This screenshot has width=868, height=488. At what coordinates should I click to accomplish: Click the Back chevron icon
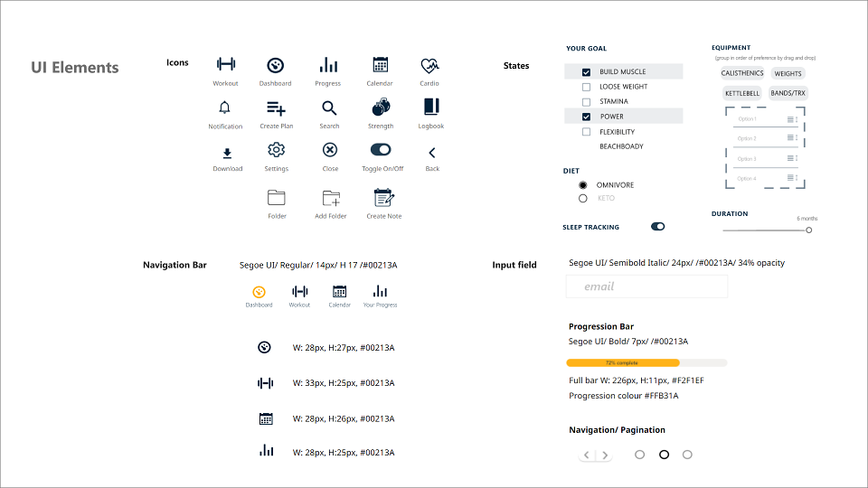(432, 153)
